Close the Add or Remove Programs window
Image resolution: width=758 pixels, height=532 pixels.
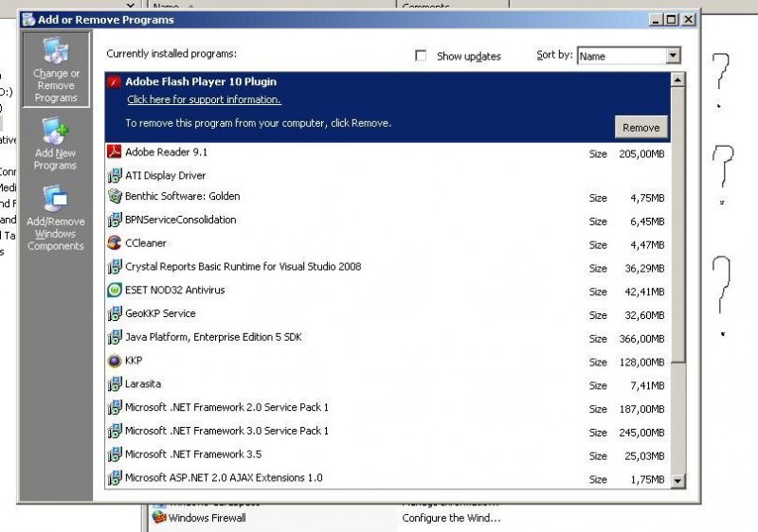click(x=689, y=19)
